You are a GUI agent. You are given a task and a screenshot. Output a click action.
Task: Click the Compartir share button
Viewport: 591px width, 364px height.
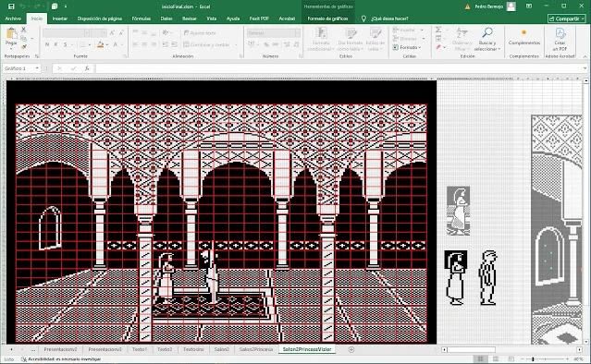(567, 18)
